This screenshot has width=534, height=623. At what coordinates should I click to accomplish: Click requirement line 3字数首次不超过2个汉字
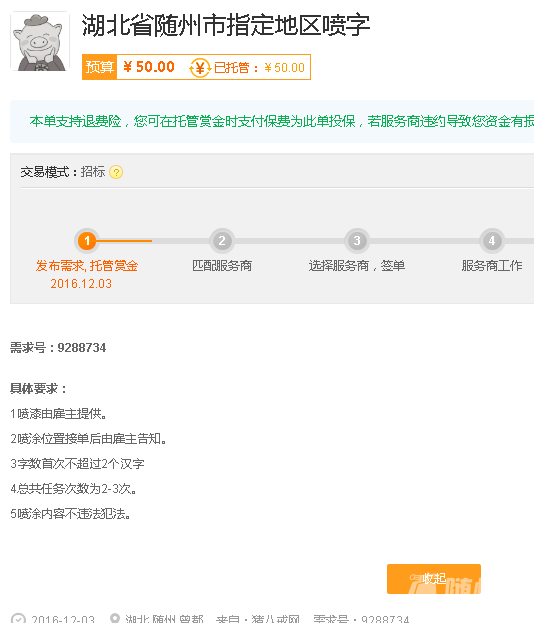77,464
